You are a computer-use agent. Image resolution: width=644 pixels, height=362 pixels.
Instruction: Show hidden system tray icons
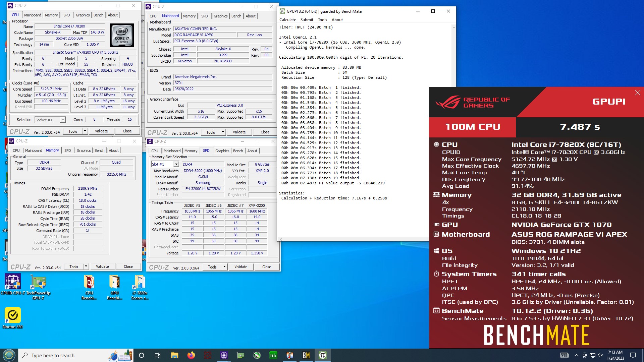pos(577,355)
